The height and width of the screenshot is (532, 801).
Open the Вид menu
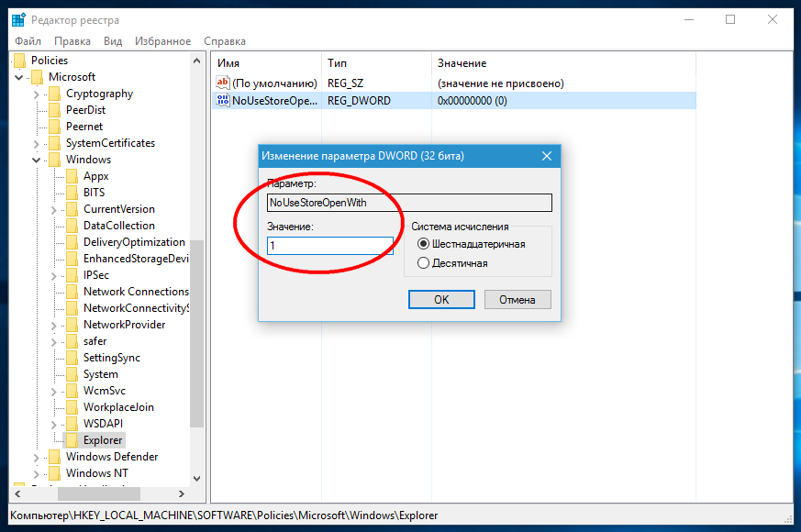pyautogui.click(x=112, y=41)
